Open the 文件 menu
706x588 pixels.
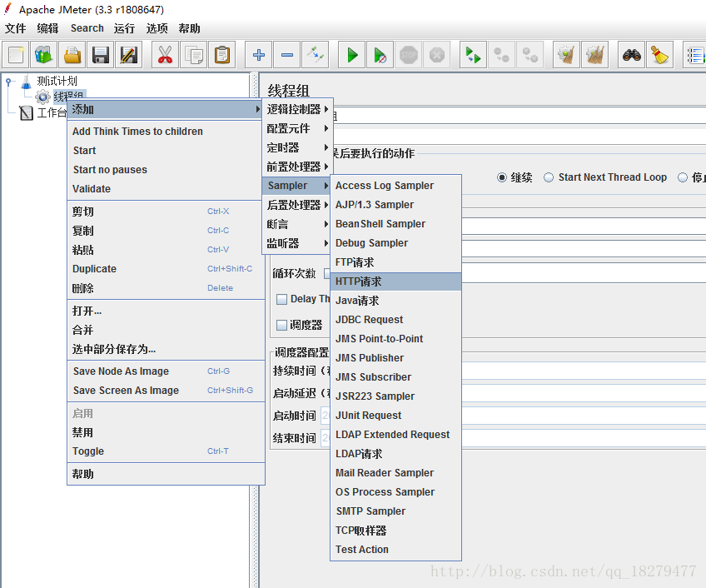(x=15, y=28)
